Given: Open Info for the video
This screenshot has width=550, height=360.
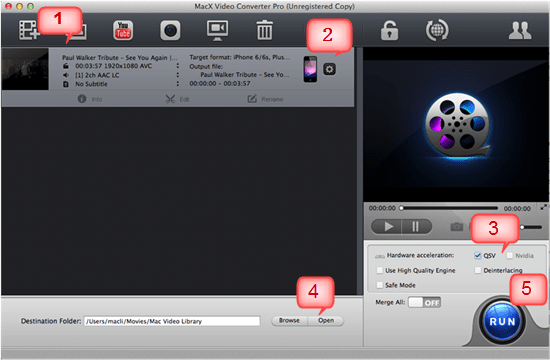Looking at the screenshot, I should (x=90, y=99).
